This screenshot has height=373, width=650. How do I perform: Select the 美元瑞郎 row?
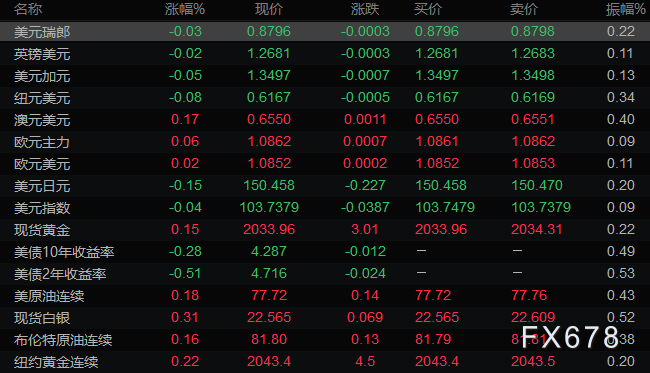click(325, 31)
